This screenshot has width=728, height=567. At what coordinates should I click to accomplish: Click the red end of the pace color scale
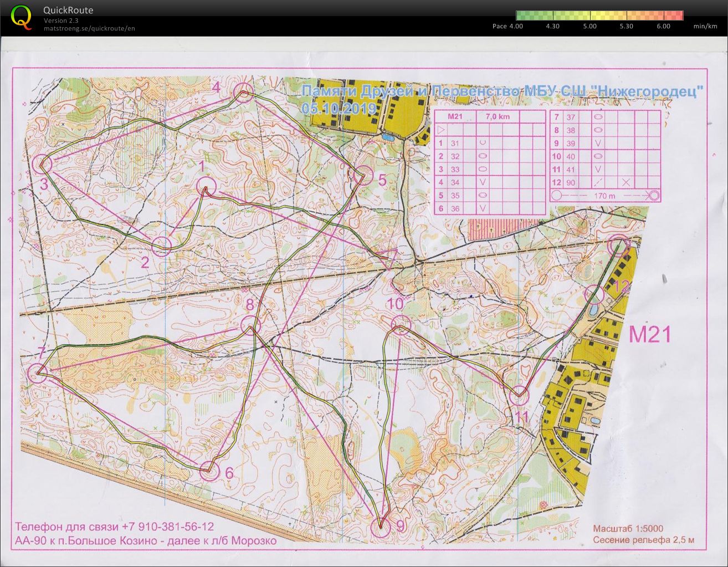click(677, 16)
